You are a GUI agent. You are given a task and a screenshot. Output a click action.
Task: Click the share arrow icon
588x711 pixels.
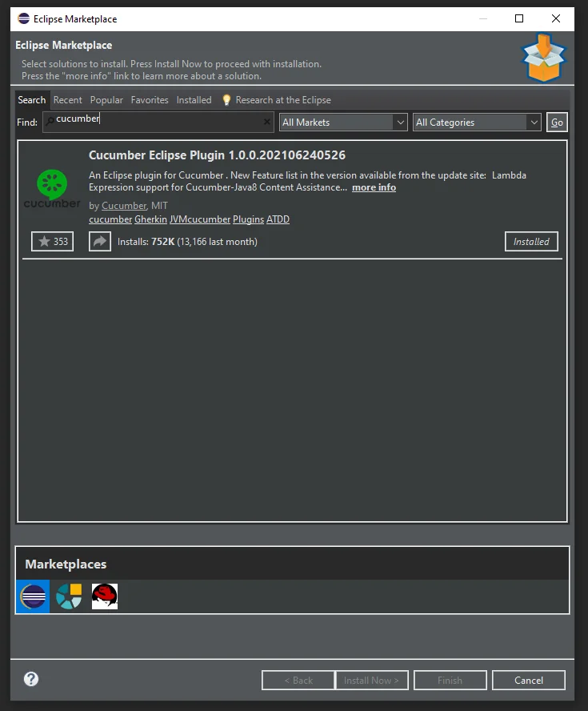[100, 241]
